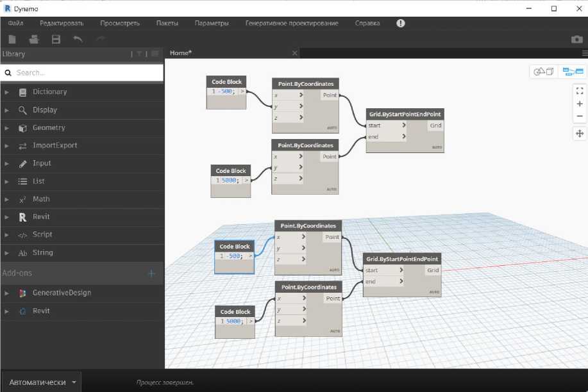Switch to graph view navigation mode

(573, 71)
